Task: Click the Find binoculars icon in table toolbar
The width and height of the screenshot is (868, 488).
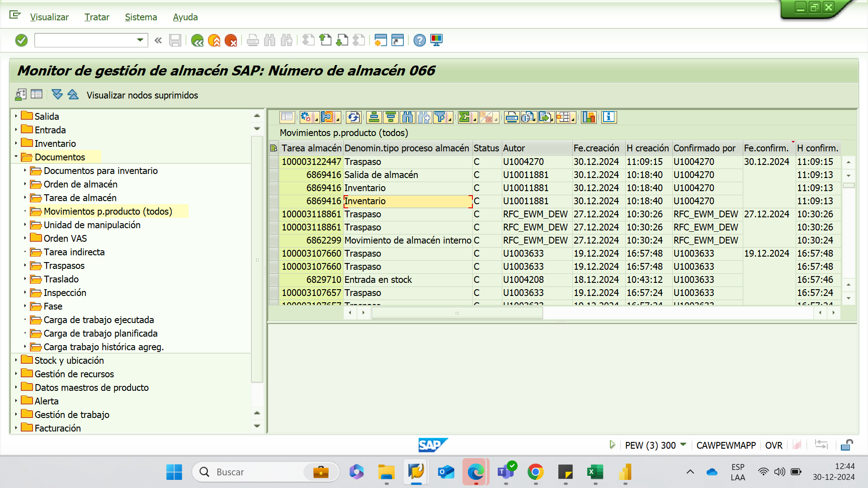Action: (407, 117)
